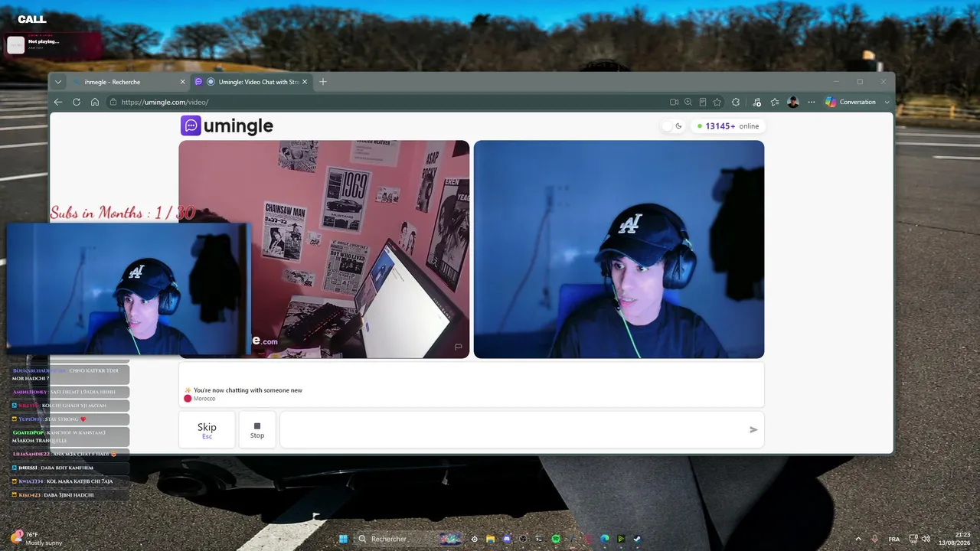Close the Umingle Video Chat tab
Screen dimensions: 980x551
tap(305, 82)
